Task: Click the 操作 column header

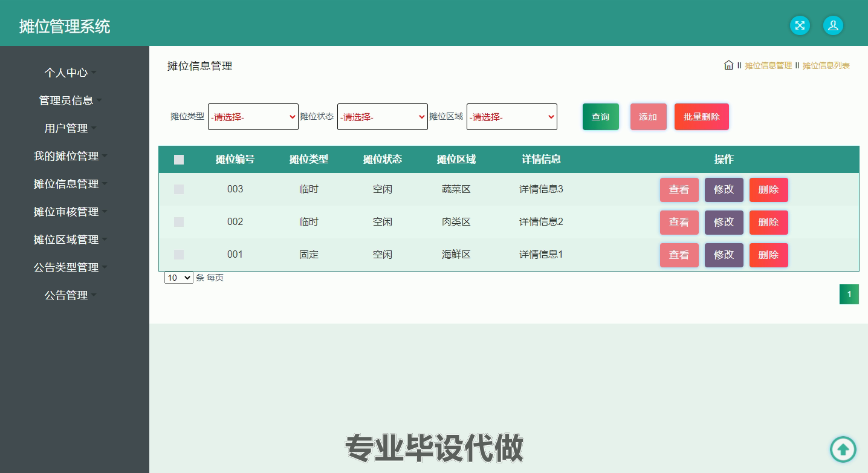Action: coord(724,160)
